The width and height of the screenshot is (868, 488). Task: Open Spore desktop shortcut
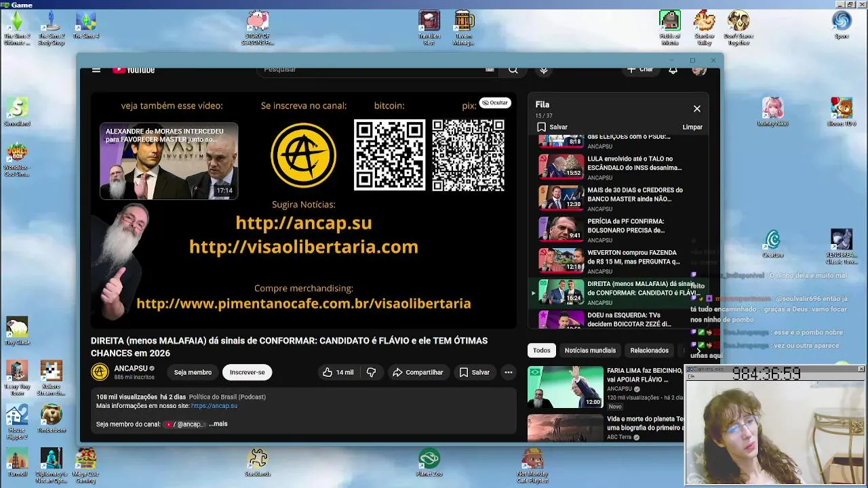pos(842,26)
